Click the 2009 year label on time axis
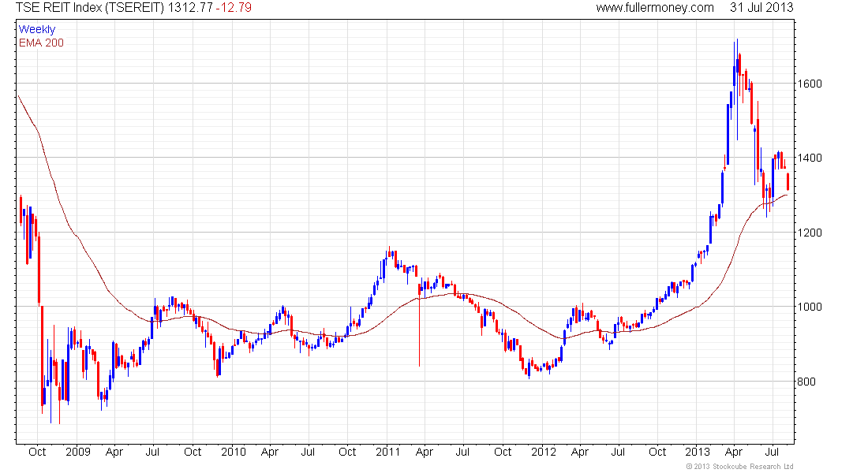 (78, 452)
